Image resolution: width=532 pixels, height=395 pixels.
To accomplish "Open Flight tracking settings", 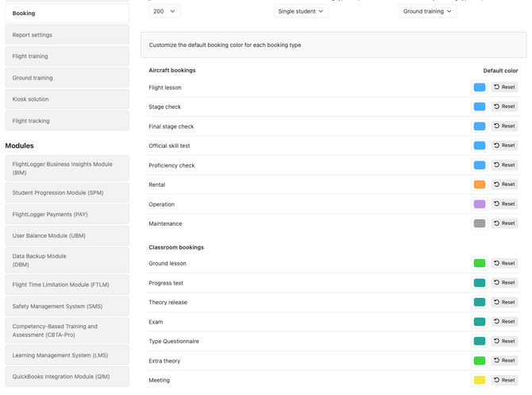I will coord(67,121).
